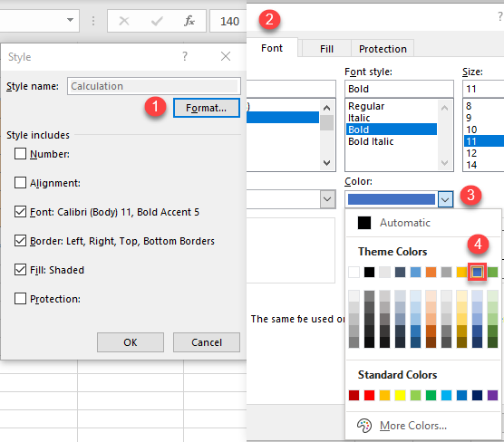Click the More Colors palette icon

click(364, 426)
